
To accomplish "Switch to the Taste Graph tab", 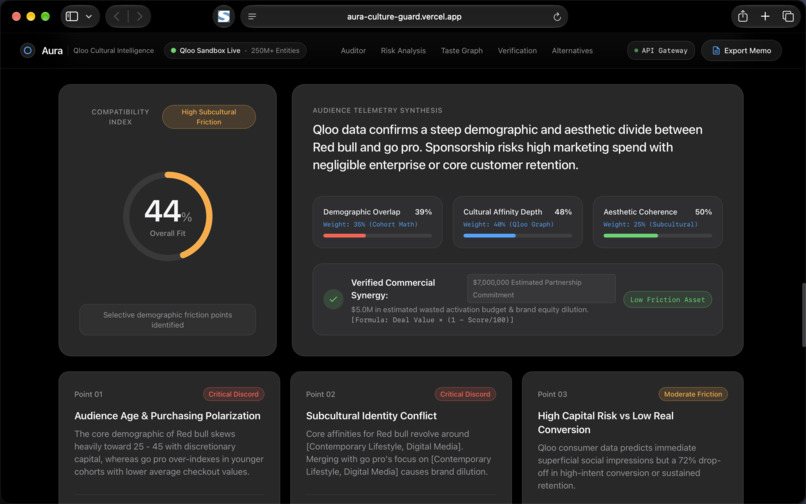I will pyautogui.click(x=462, y=50).
